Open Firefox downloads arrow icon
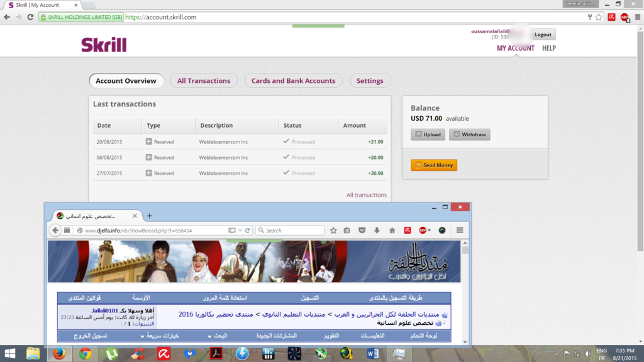This screenshot has height=362, width=644. 377,230
